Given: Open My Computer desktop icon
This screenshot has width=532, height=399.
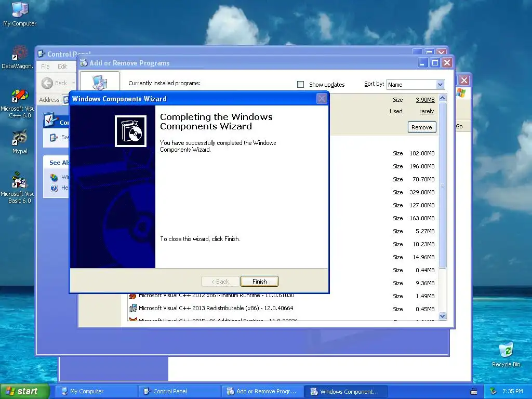Looking at the screenshot, I should coord(20,14).
